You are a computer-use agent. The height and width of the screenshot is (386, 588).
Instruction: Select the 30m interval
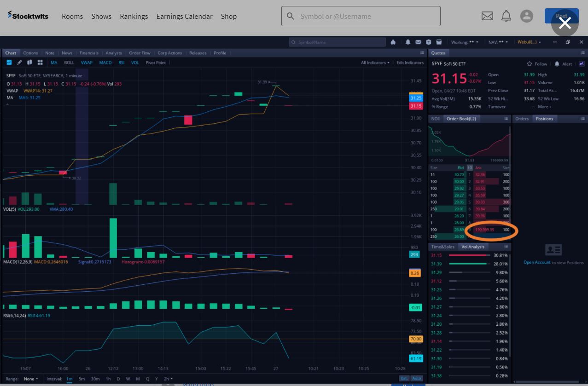95,379
